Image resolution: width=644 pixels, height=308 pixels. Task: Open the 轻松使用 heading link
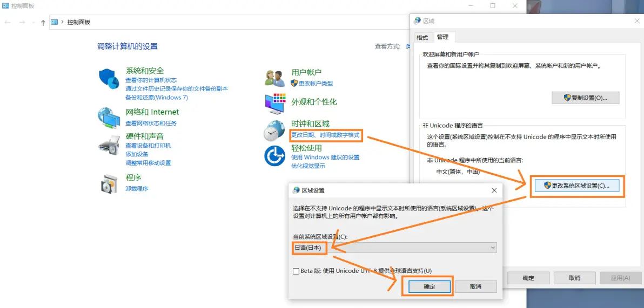(x=306, y=148)
